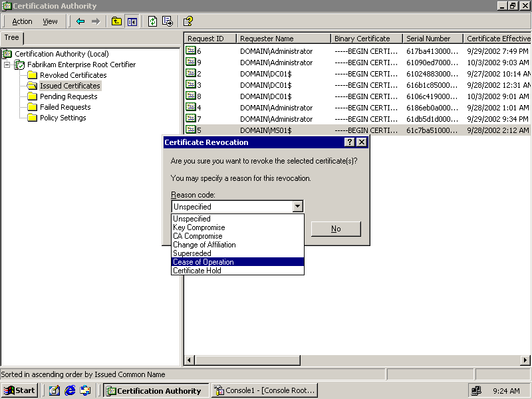This screenshot has width=532, height=399.
Task: Click the Help toolbar icon
Action: [188, 21]
